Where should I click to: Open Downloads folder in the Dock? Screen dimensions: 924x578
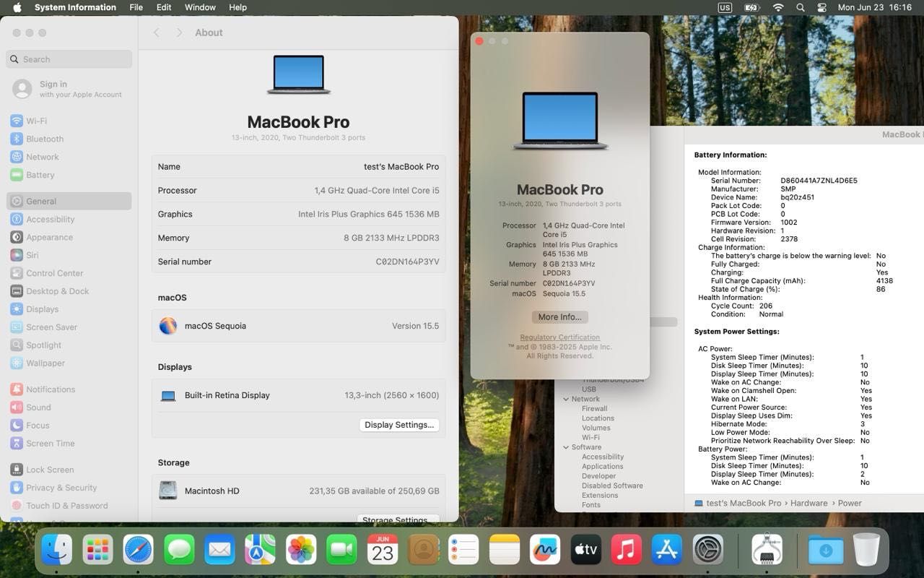(826, 550)
